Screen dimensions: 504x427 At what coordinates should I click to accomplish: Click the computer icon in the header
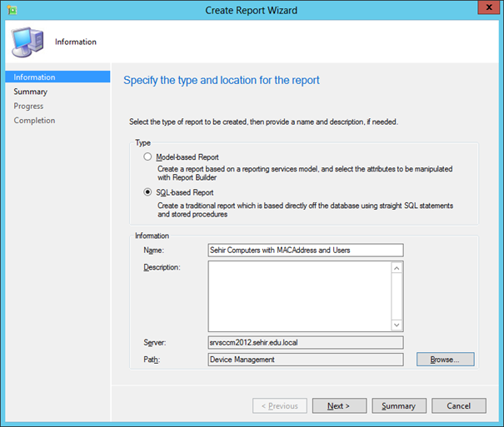(x=27, y=42)
